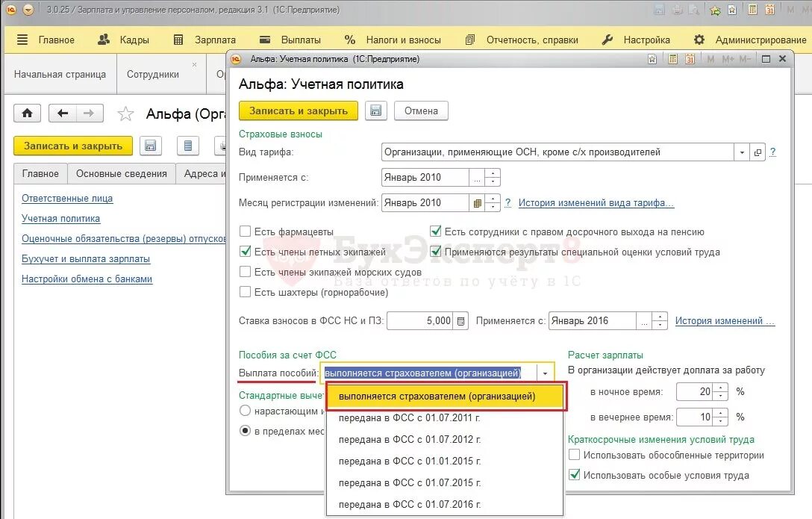The width and height of the screenshot is (812, 519).
Task: Add Альфа organization to favorites star
Action: point(125,114)
